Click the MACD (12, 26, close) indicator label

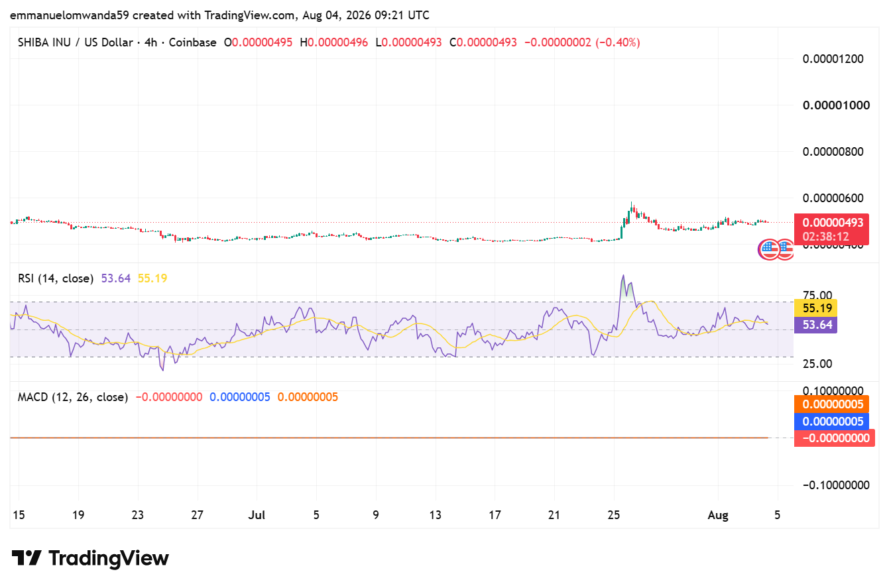(73, 397)
